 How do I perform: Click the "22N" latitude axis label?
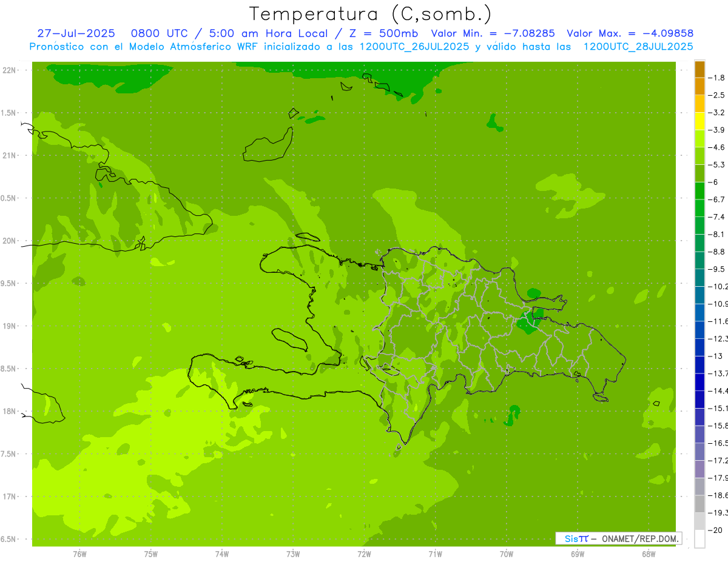(9, 70)
